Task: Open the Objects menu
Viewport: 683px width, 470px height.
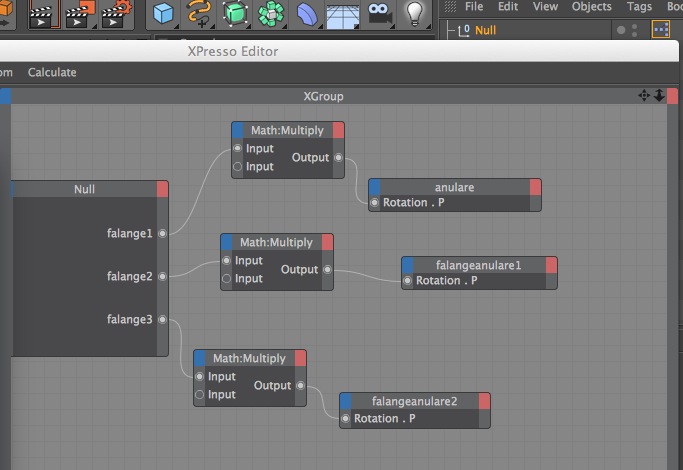Action: pos(592,7)
